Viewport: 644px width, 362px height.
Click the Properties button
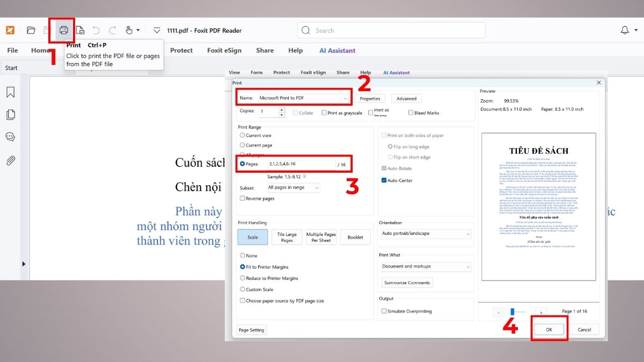(x=370, y=98)
